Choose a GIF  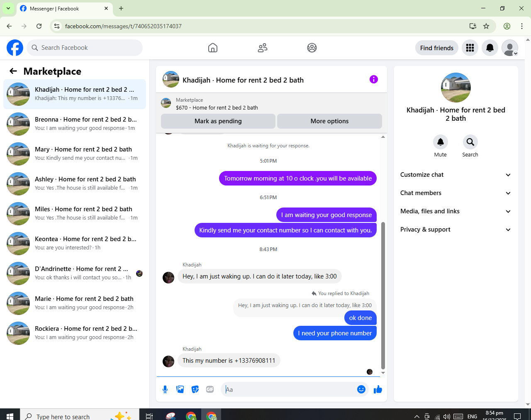[210, 389]
